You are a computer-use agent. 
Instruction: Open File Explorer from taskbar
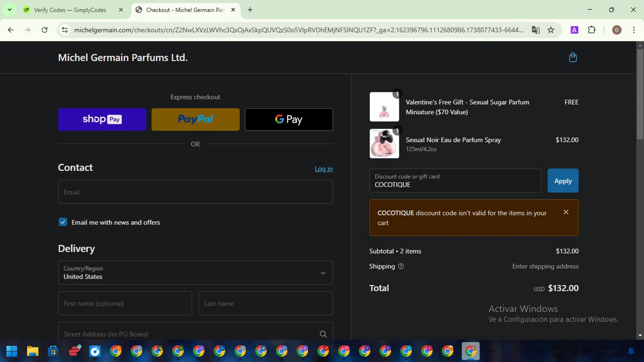click(33, 351)
